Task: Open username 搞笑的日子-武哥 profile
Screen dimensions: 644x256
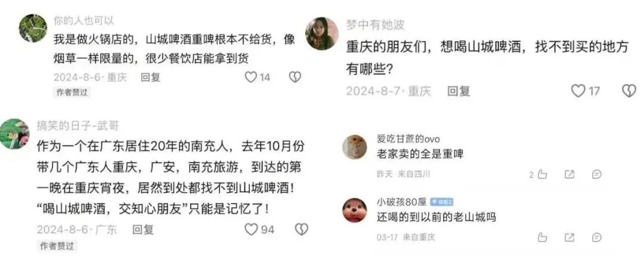Action: point(78,125)
